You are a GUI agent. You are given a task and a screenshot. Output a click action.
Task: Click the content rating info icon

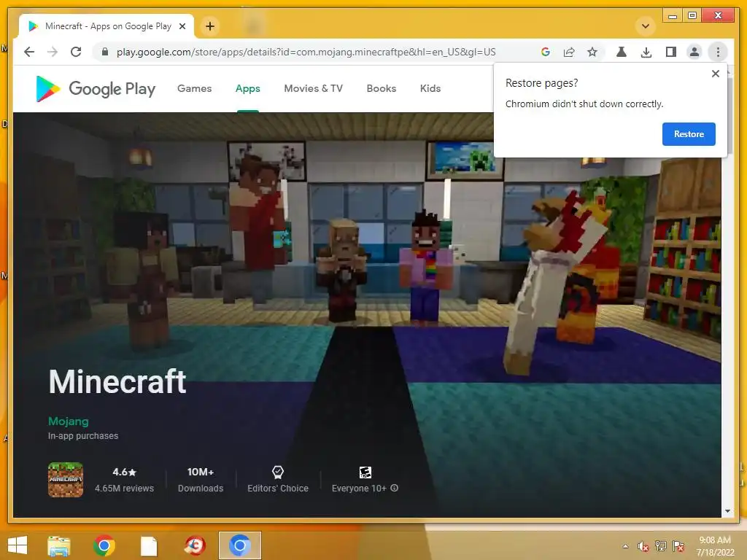[x=395, y=488]
